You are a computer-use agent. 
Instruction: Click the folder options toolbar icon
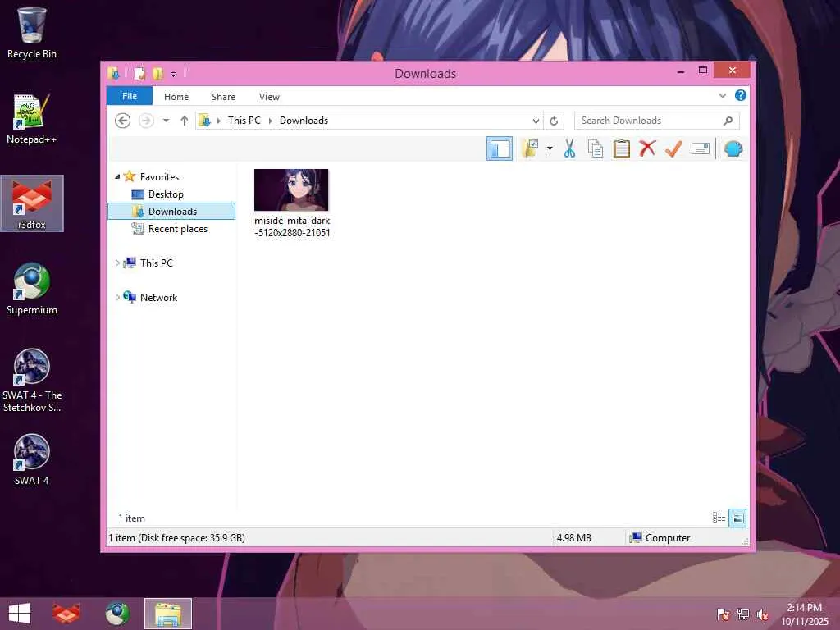pyautogui.click(x=531, y=148)
